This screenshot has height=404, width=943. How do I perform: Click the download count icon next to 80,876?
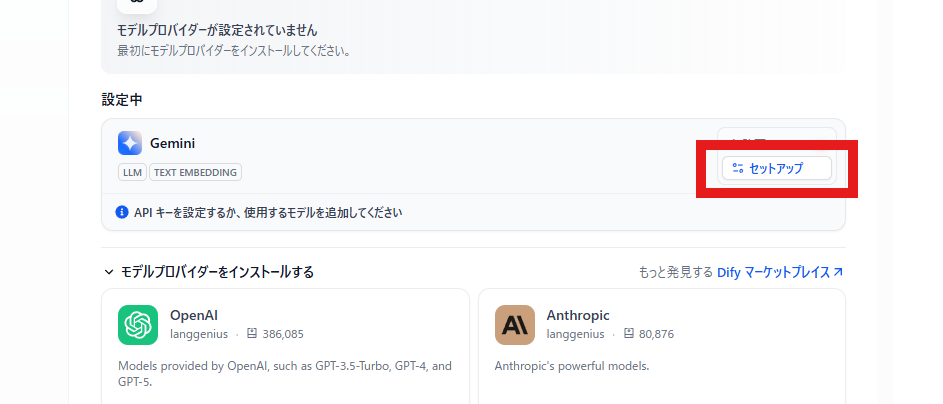pyautogui.click(x=629, y=334)
